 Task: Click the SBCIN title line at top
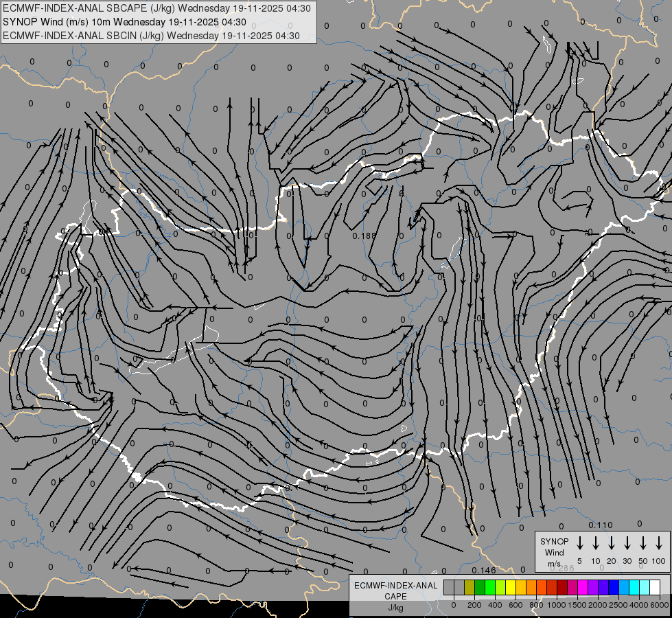[x=151, y=36]
